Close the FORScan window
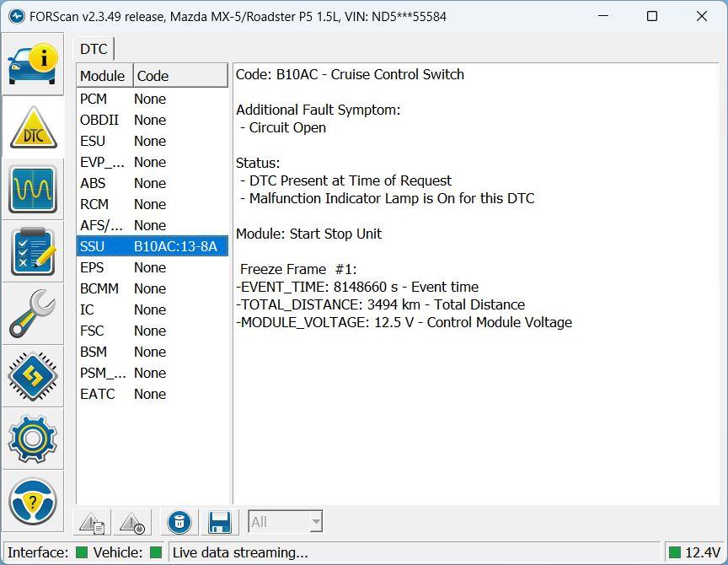 point(702,16)
